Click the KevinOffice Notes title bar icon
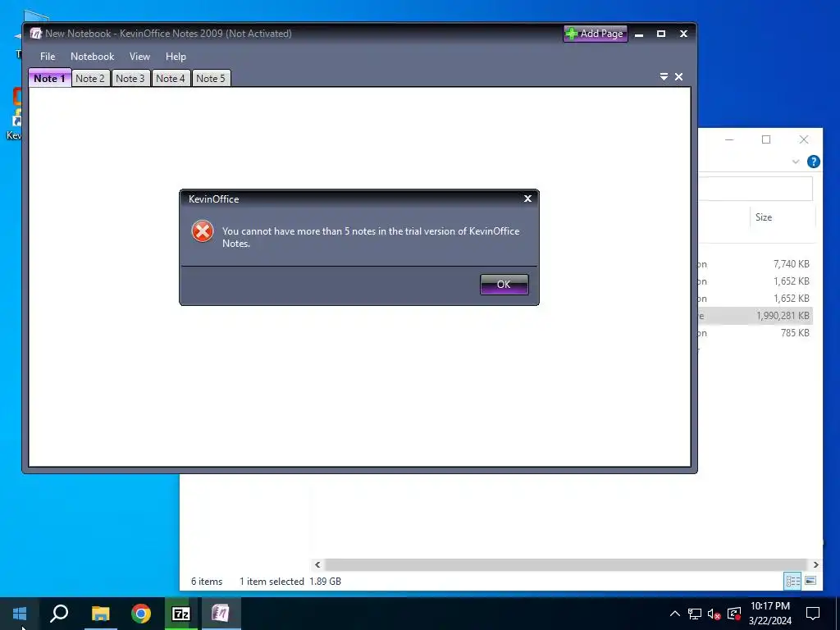Viewport: 840px width, 630px height. (x=35, y=33)
